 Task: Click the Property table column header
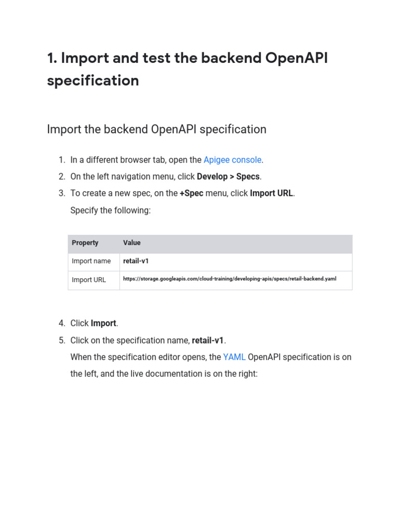point(85,243)
